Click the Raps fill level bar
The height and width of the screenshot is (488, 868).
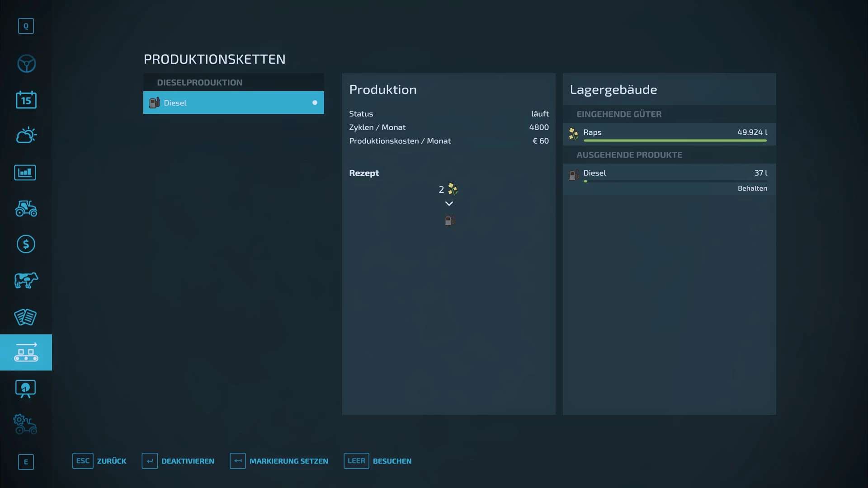(675, 141)
